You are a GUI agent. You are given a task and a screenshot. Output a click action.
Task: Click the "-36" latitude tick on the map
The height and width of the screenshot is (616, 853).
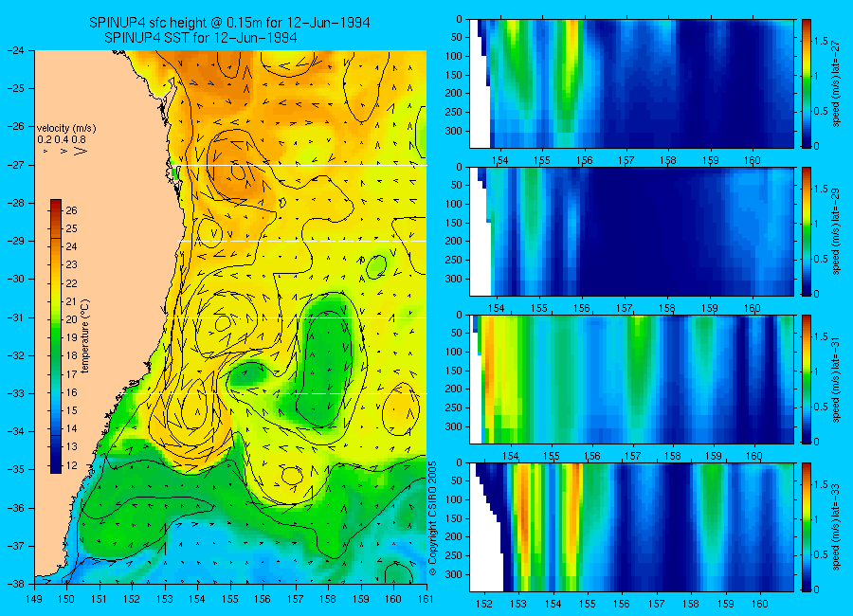(x=18, y=508)
